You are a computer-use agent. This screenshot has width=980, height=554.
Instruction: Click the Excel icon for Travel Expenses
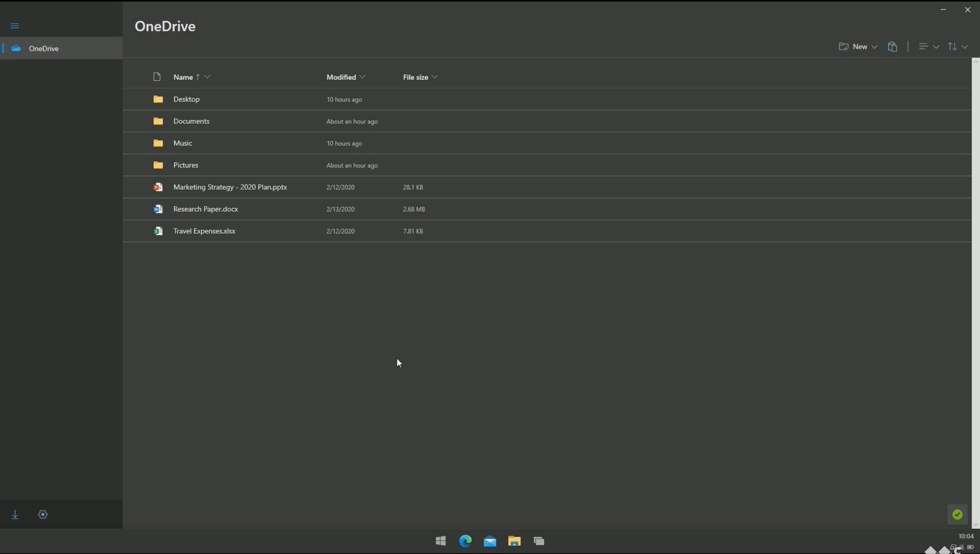tap(158, 231)
